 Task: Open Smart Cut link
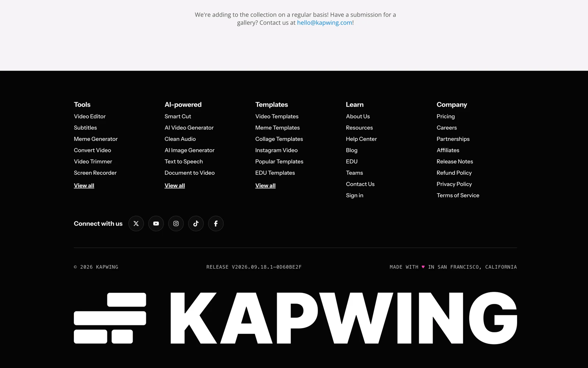click(x=178, y=116)
